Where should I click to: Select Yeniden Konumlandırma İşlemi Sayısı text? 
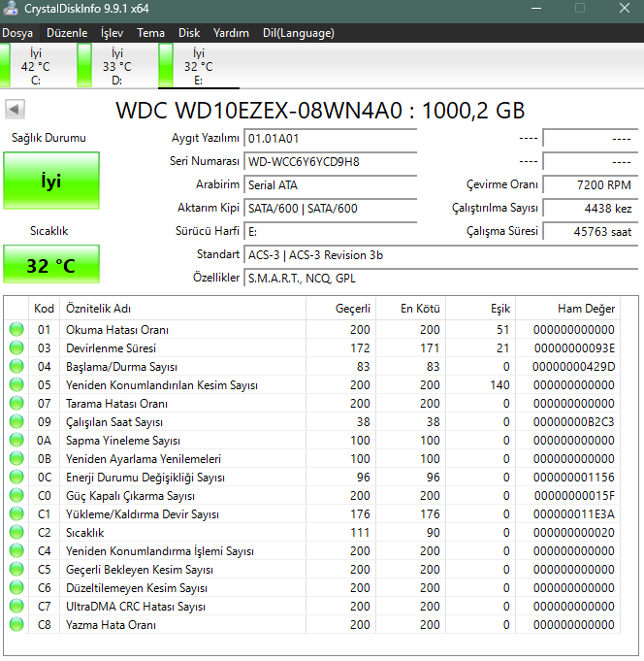coord(160,551)
